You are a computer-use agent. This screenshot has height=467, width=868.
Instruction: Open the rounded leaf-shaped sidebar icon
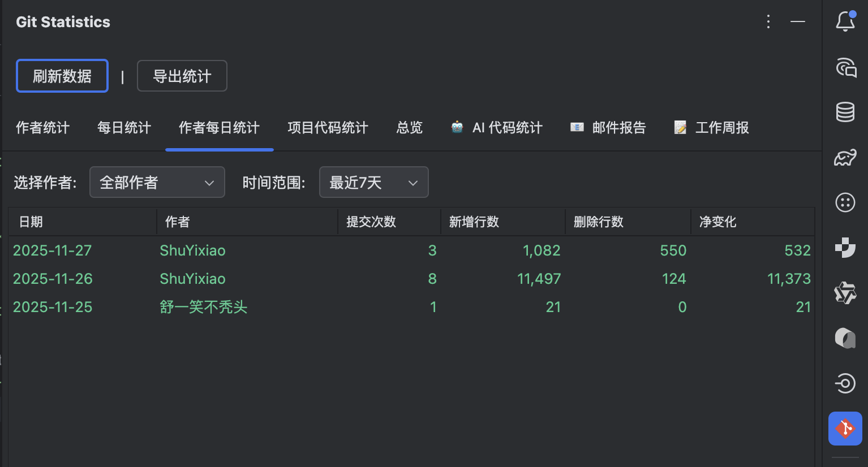845,338
